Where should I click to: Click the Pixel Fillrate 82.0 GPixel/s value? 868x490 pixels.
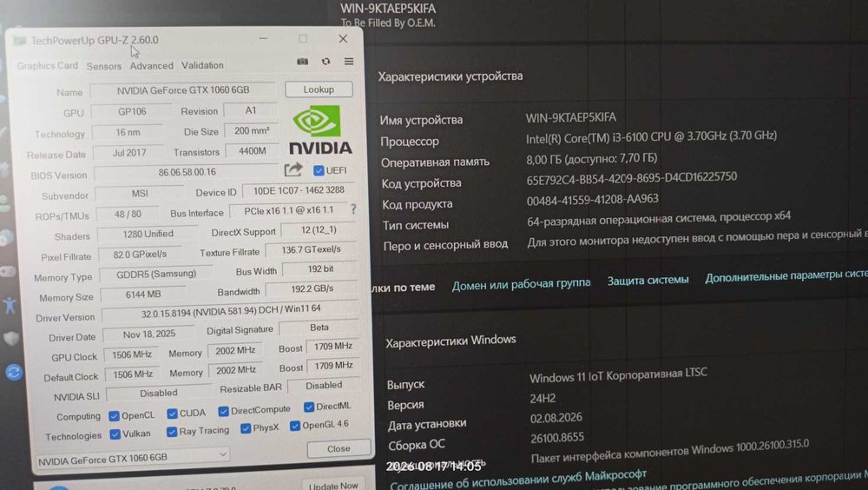140,255
